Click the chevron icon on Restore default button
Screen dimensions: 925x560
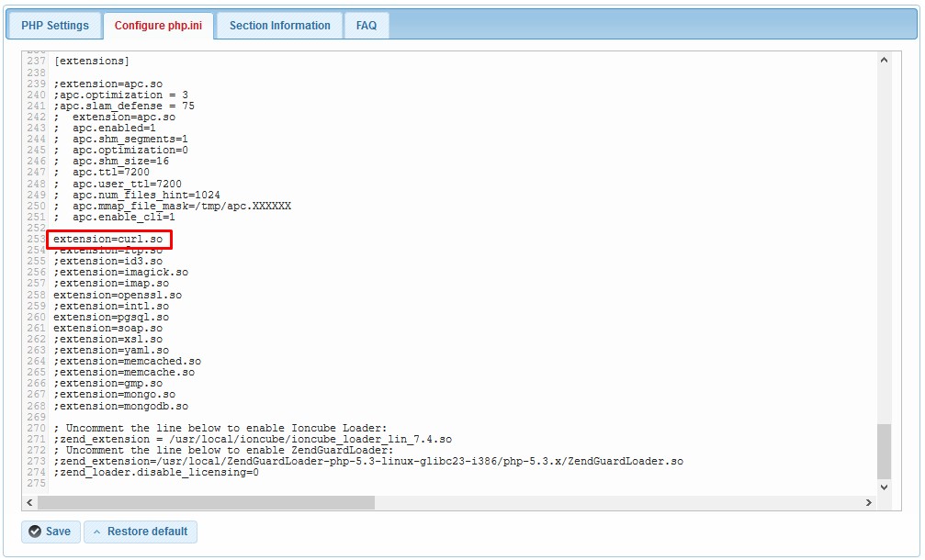[x=96, y=532]
